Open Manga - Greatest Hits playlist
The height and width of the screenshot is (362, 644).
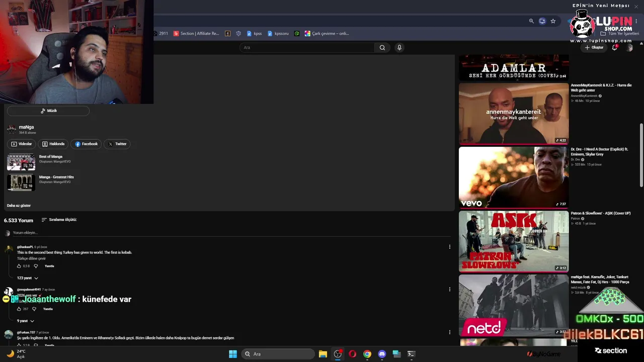[56, 177]
